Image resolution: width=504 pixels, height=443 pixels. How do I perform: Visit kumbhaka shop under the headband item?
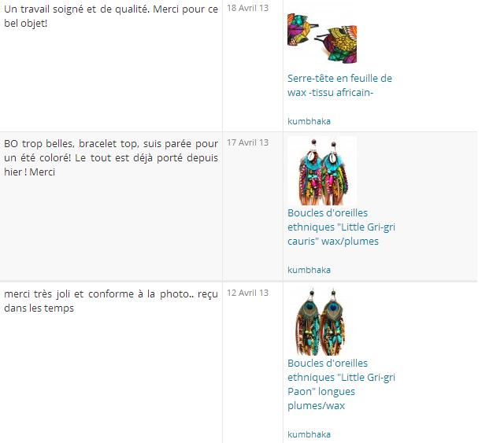pyautogui.click(x=309, y=121)
